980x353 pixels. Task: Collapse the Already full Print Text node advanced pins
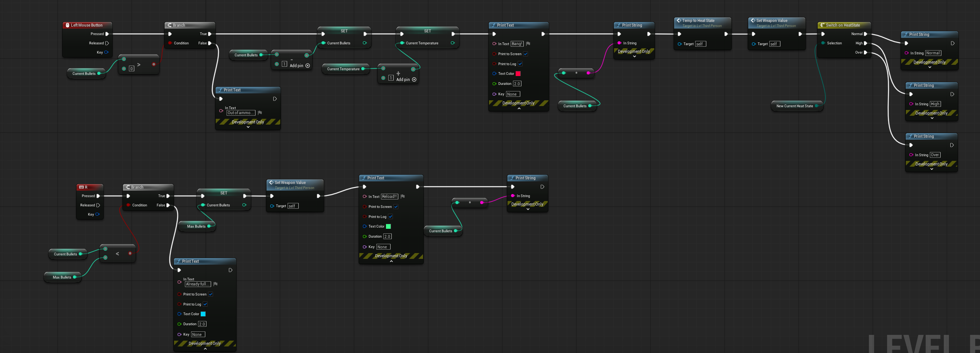205,349
